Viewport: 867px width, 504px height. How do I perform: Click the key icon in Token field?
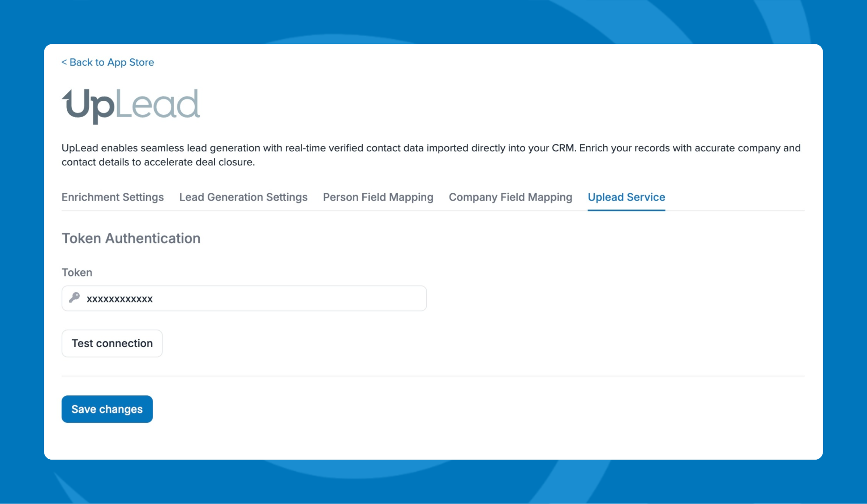coord(74,298)
